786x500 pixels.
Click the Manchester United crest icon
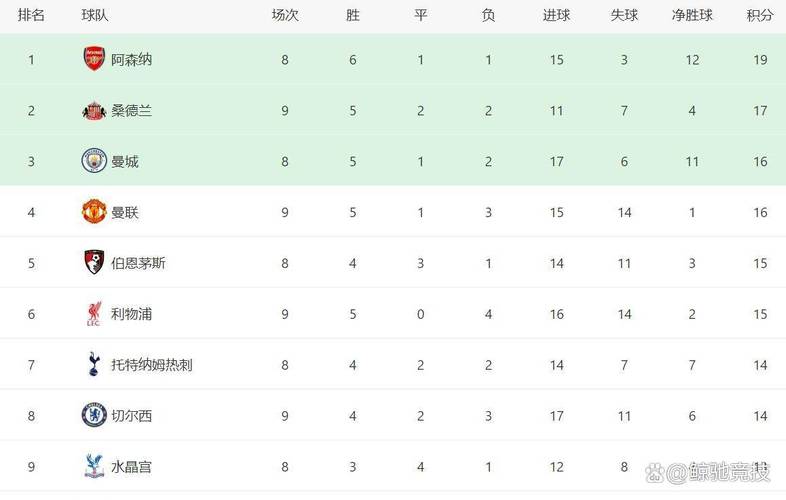click(x=94, y=212)
